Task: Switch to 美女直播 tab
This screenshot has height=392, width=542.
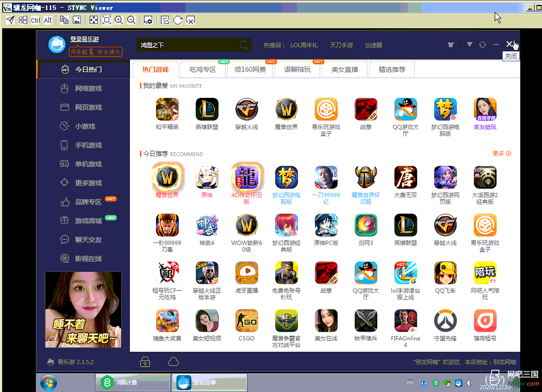Action: point(345,70)
